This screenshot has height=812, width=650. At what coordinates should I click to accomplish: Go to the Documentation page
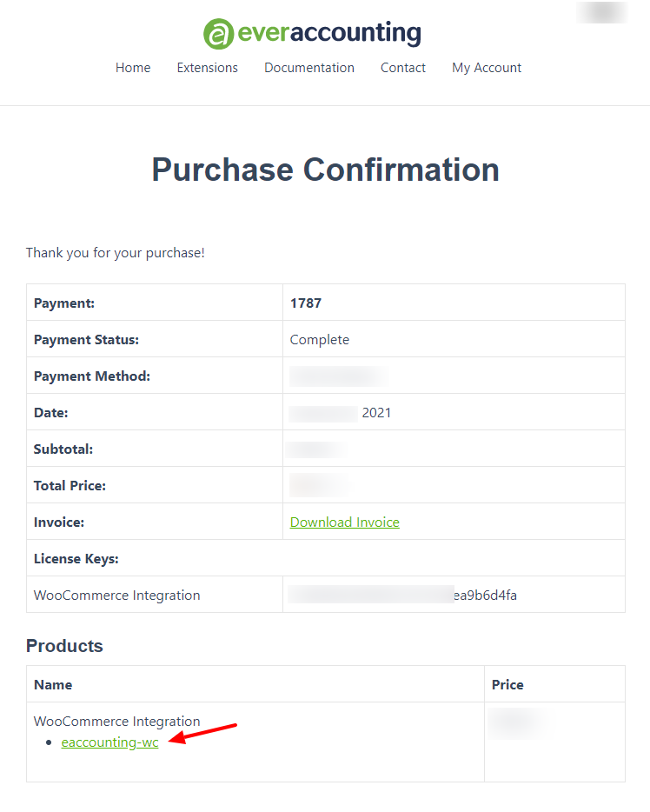coord(309,68)
